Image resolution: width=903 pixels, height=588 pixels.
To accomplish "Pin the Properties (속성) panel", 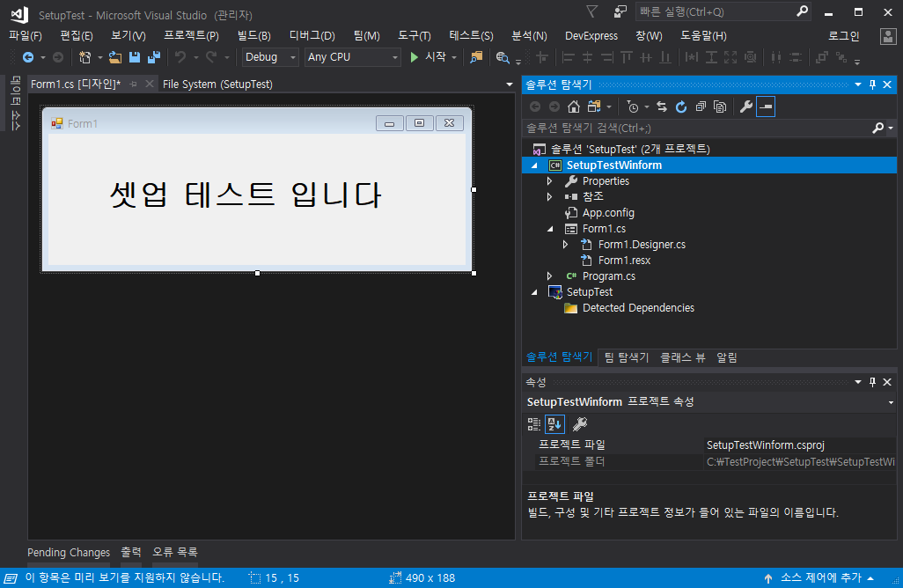I will pyautogui.click(x=872, y=382).
